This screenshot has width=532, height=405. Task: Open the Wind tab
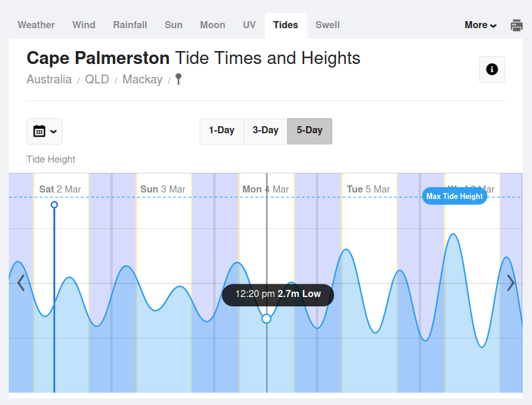84,25
